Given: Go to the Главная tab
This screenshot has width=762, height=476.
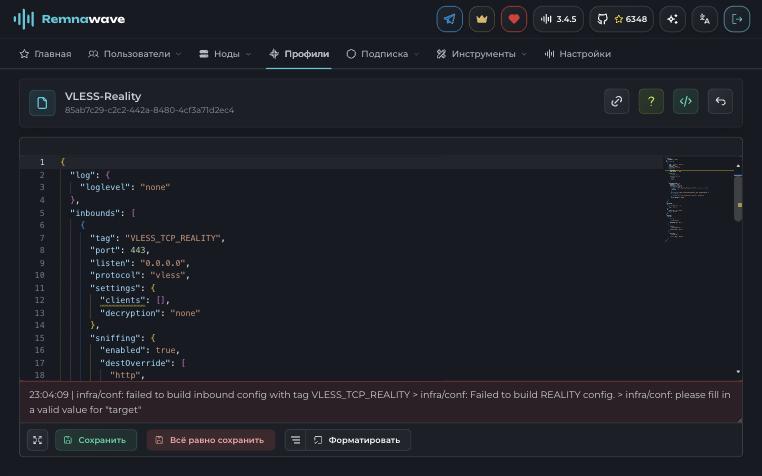Looking at the screenshot, I should tap(45, 54).
